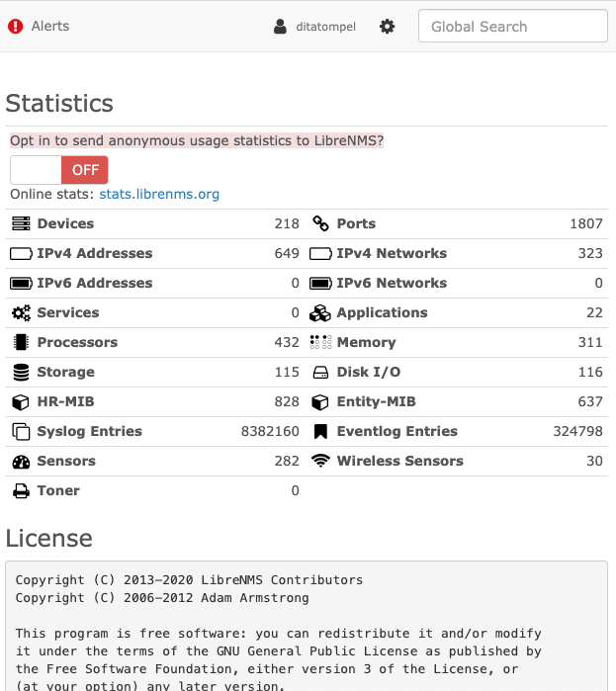The image size is (616, 691).
Task: Select the Devices label
Action: coord(65,223)
